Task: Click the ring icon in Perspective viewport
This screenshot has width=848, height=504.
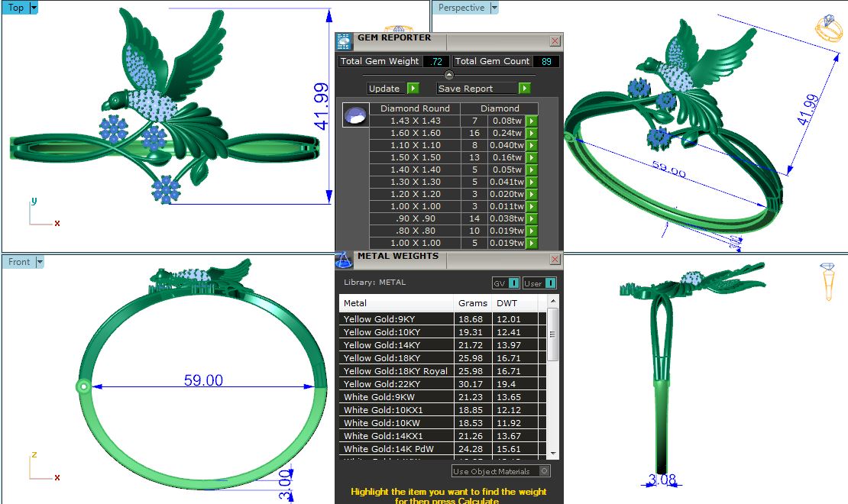Action: (828, 28)
